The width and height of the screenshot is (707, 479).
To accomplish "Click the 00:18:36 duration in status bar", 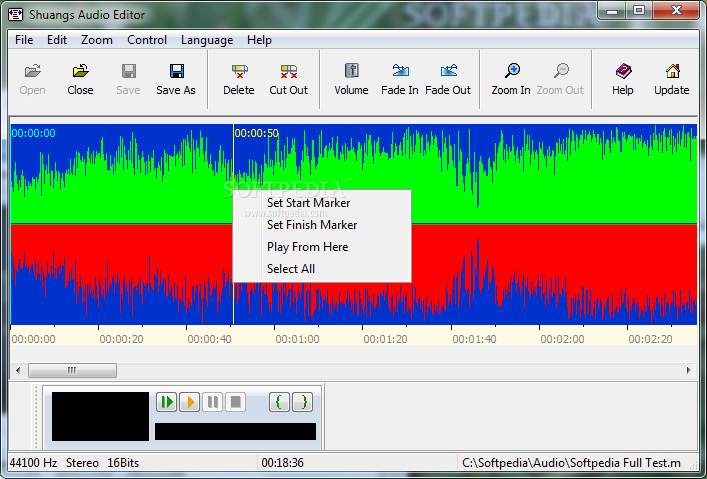I will pos(283,463).
